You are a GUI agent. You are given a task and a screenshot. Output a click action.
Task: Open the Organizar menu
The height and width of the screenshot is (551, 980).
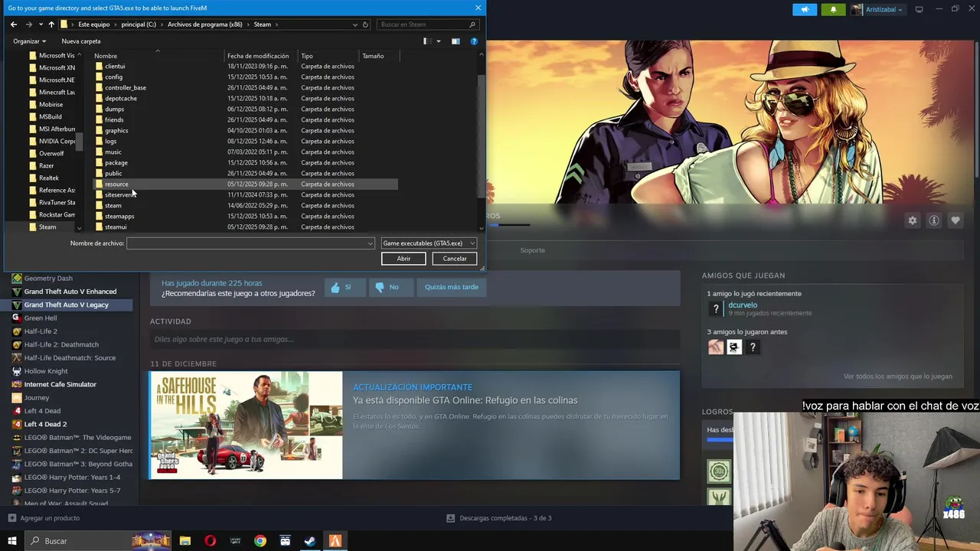coord(28,41)
